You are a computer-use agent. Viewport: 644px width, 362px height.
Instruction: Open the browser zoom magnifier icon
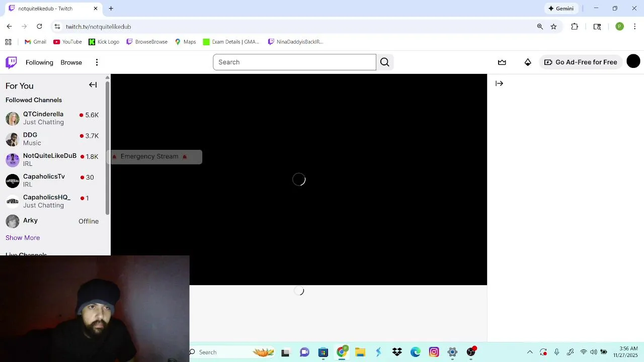pyautogui.click(x=540, y=27)
